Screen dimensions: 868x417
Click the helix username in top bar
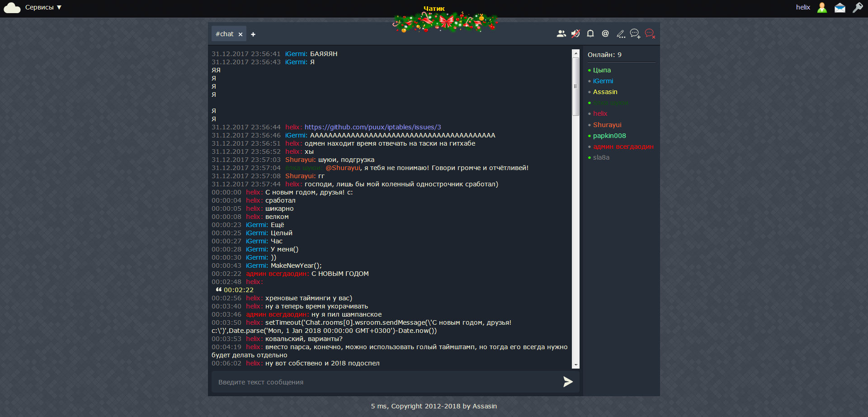pos(803,8)
